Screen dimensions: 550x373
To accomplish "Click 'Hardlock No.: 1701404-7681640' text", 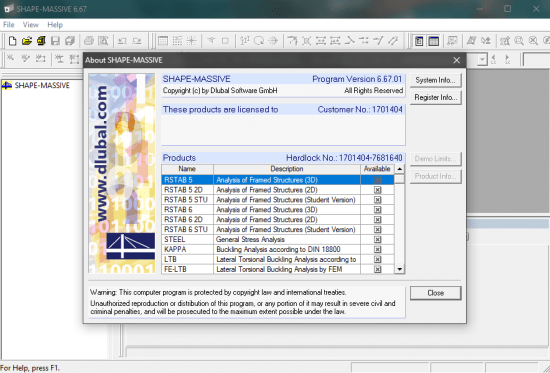I will point(344,158).
